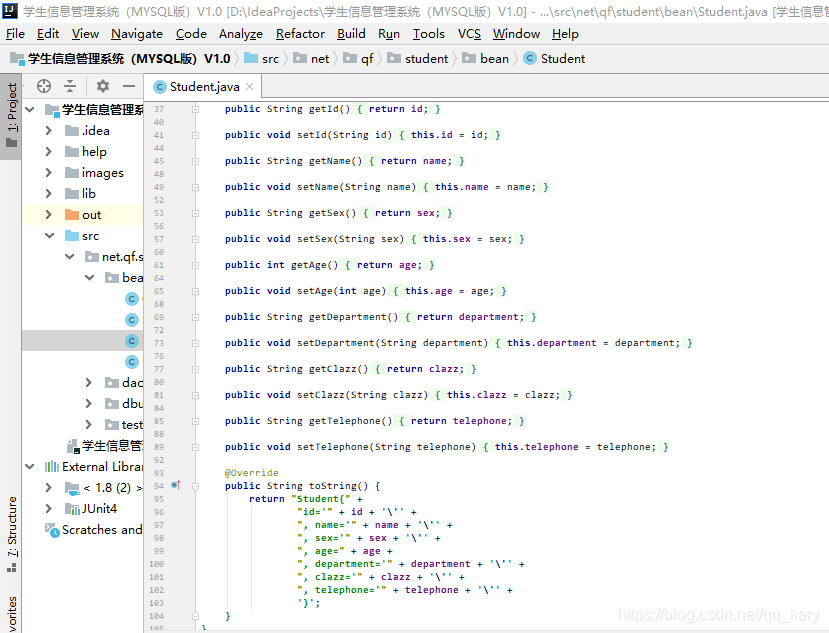Open the Window menu
Screen dimensions: 829x633
coord(516,34)
